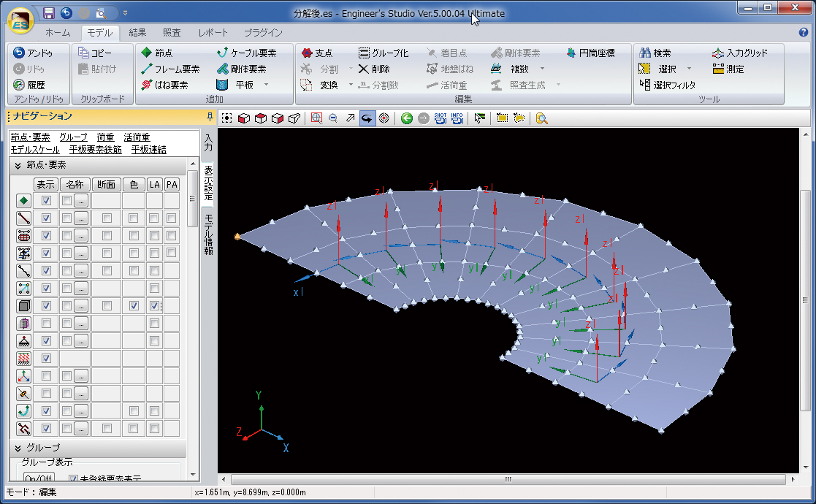
Task: Uncheck 表示 checkbox for the cable element row
Action: [x=46, y=411]
